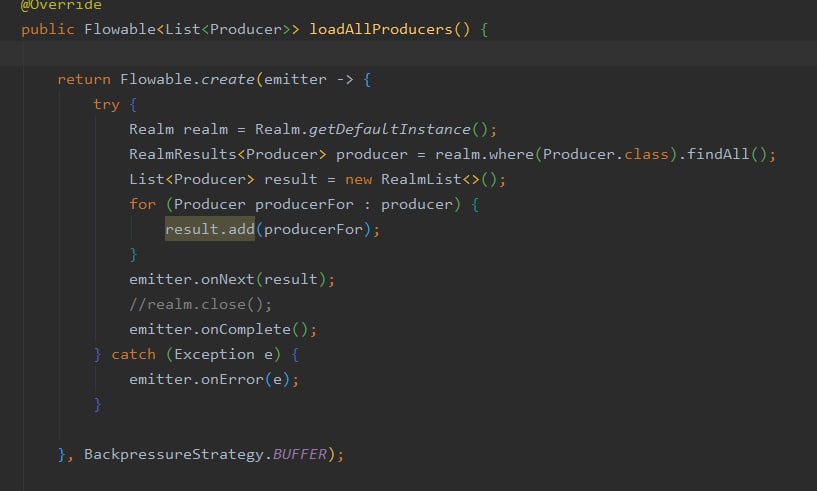Click the 'try' keyword
The width and height of the screenshot is (817, 491).
(x=106, y=105)
